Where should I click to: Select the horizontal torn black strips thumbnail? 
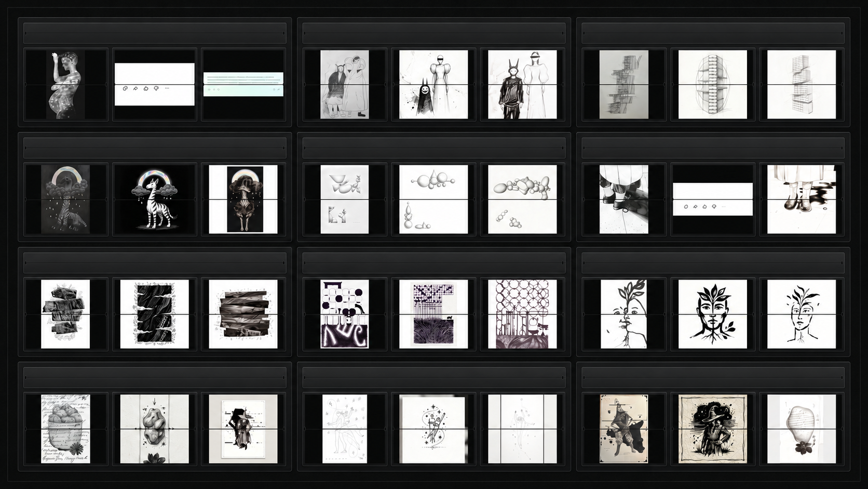pos(243,314)
